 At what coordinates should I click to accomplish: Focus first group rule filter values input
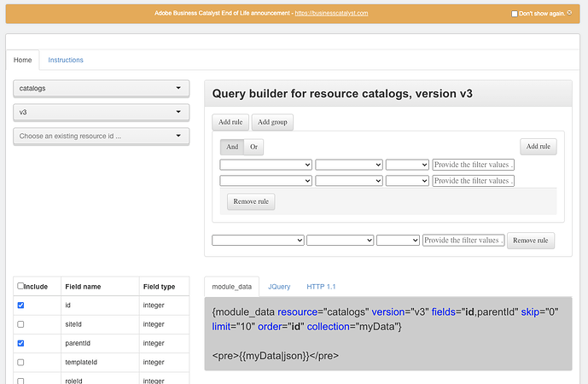(474, 165)
